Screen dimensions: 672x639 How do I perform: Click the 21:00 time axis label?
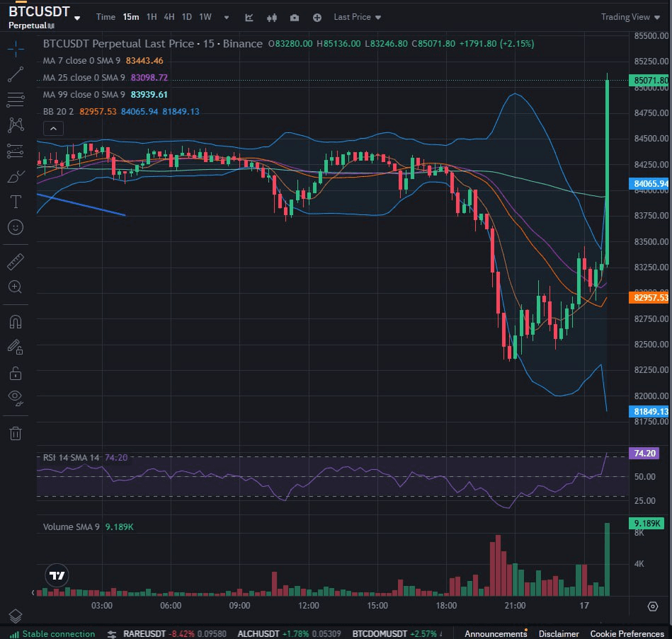515,606
